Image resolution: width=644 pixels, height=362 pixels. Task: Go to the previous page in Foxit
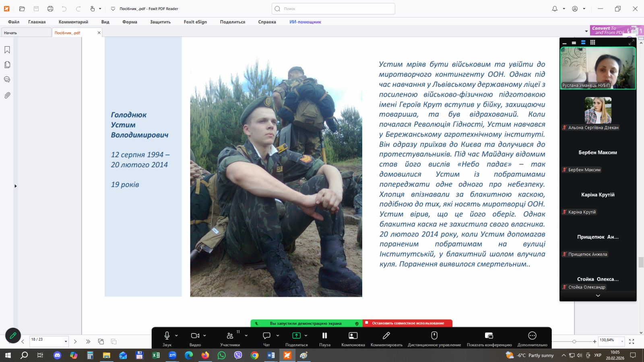coord(23,341)
